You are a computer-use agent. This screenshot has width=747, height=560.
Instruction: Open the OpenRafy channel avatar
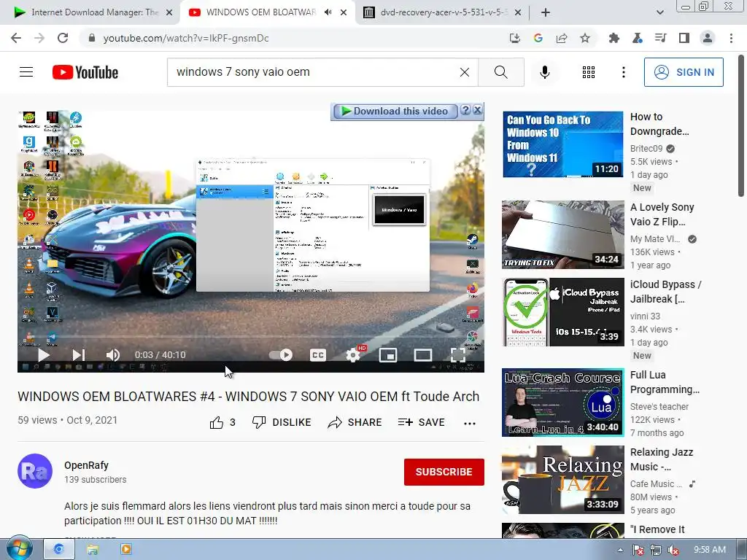pyautogui.click(x=35, y=471)
